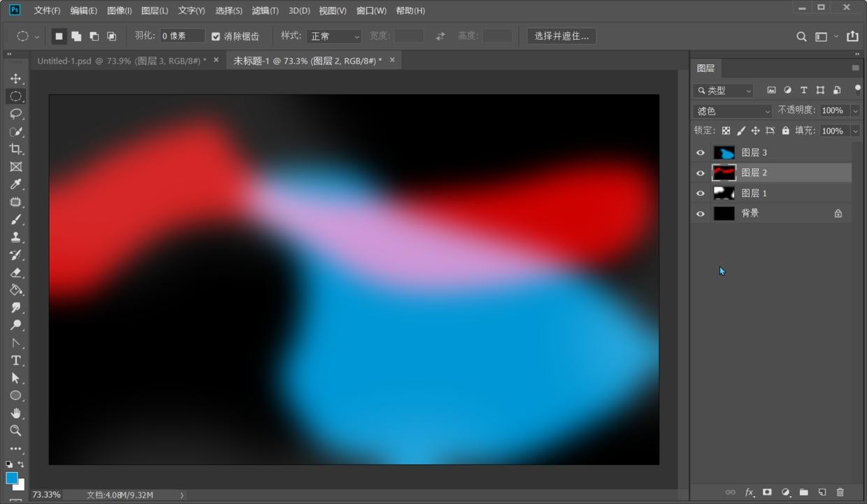Viewport: 867px width, 504px height.
Task: Select the Zoom tool in toolbar
Action: [15, 431]
